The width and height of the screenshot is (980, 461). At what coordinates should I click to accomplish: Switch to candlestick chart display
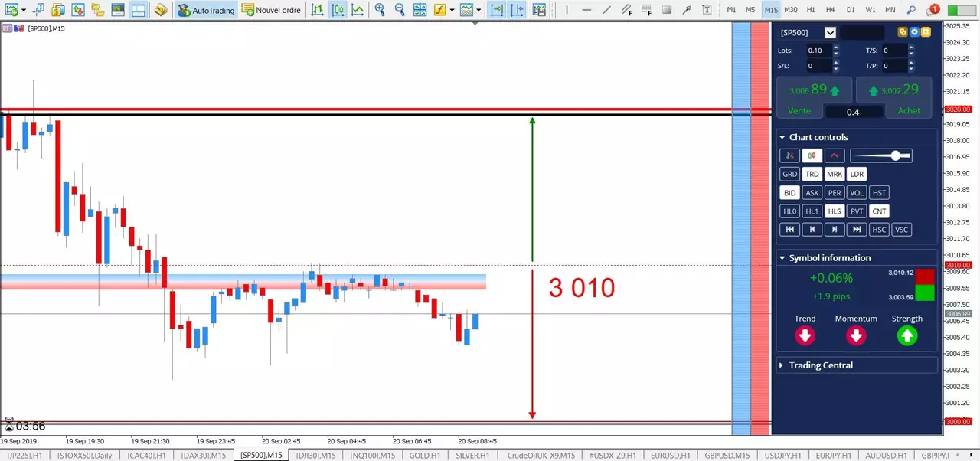pyautogui.click(x=337, y=10)
